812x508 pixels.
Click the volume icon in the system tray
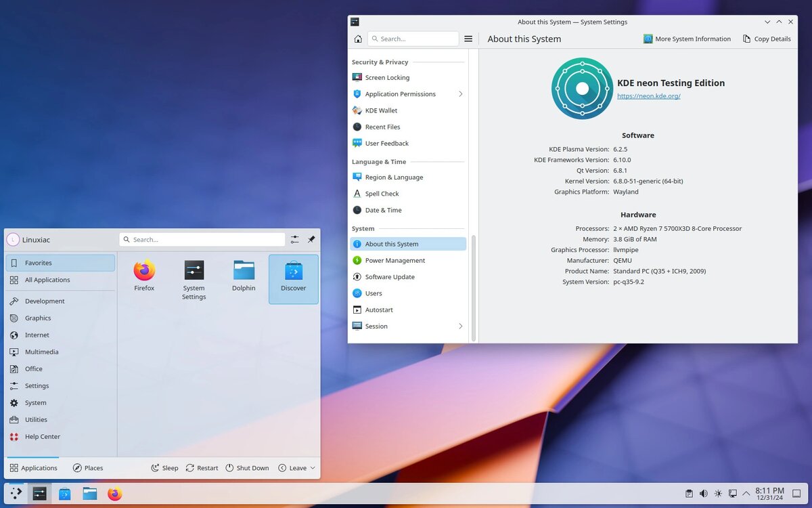[x=704, y=494]
